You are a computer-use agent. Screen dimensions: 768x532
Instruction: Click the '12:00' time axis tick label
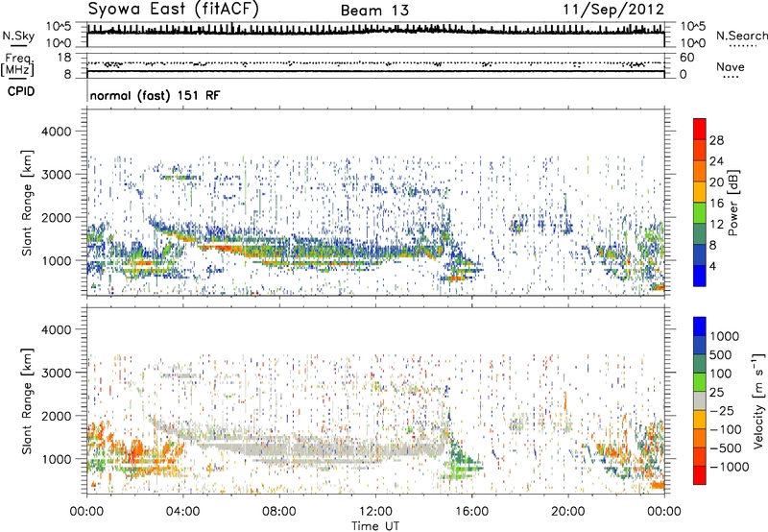375,512
